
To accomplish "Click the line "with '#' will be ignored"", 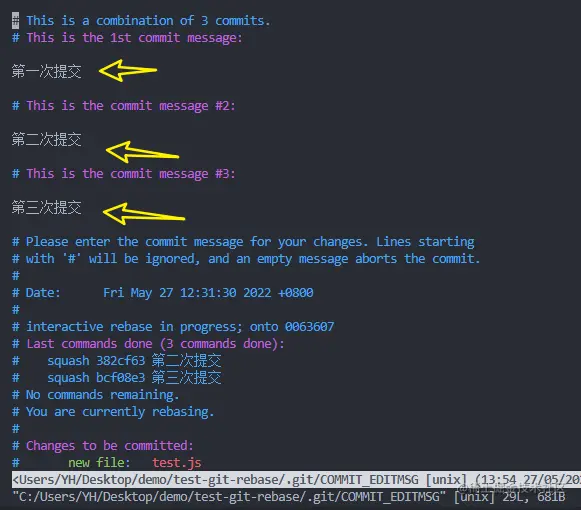I will (246, 259).
